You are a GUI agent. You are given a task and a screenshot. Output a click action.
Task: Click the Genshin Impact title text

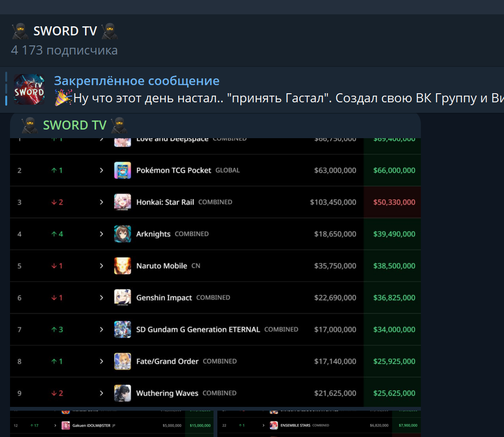pyautogui.click(x=164, y=298)
